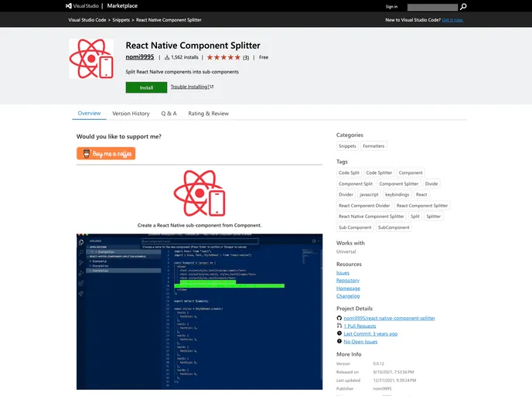
Task: Open Marketplace in the header
Action: coord(122,5)
